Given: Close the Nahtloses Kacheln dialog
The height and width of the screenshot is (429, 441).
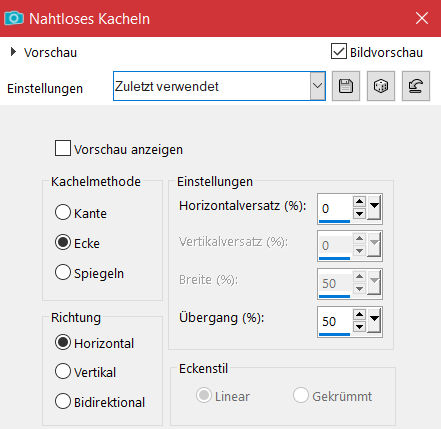Looking at the screenshot, I should (422, 18).
